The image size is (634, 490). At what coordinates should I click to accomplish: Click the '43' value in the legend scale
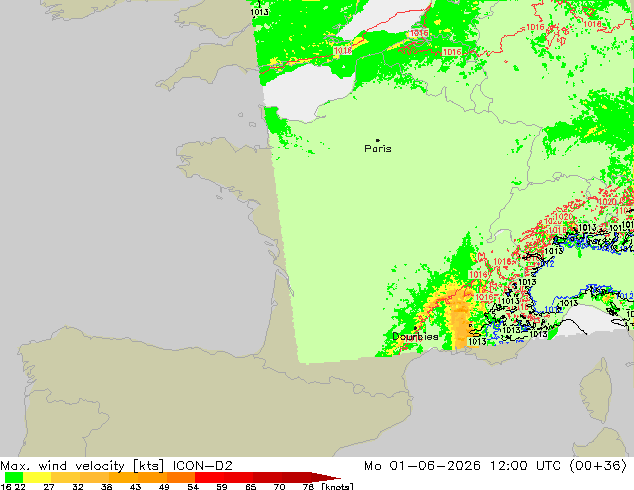[135, 486]
